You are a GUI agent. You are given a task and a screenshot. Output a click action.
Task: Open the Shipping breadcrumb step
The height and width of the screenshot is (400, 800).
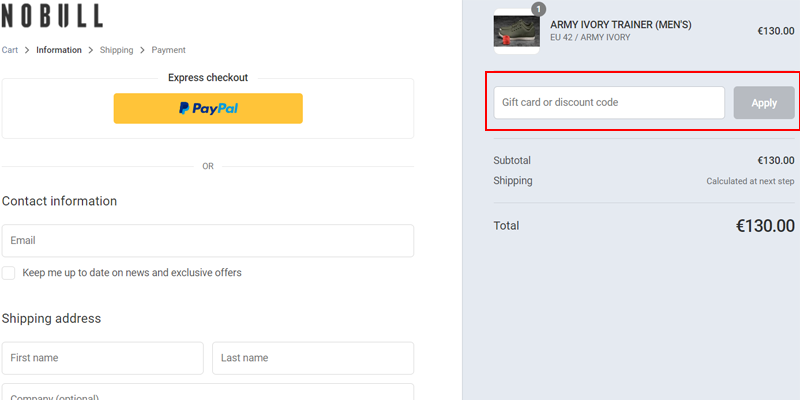[x=116, y=50]
